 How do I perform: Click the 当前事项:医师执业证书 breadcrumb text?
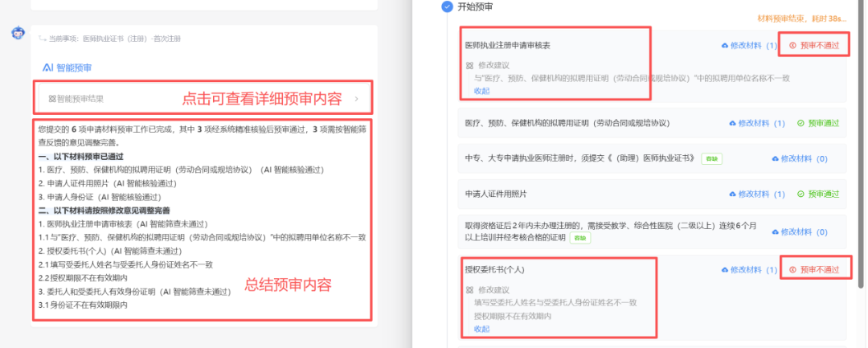[115, 39]
